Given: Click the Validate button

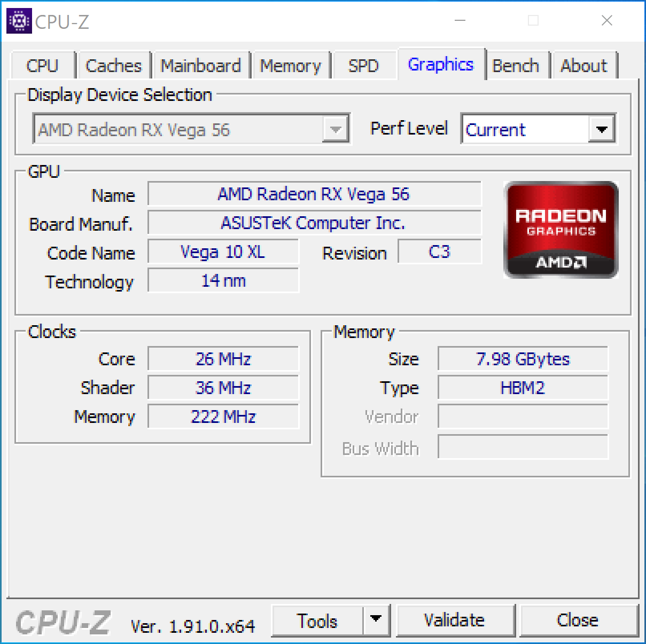Looking at the screenshot, I should 455,620.
